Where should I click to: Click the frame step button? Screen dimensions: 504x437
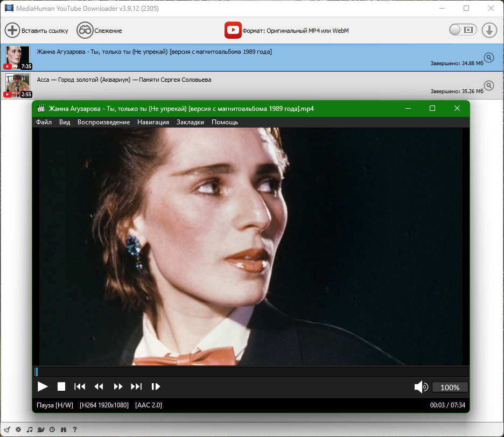156,386
